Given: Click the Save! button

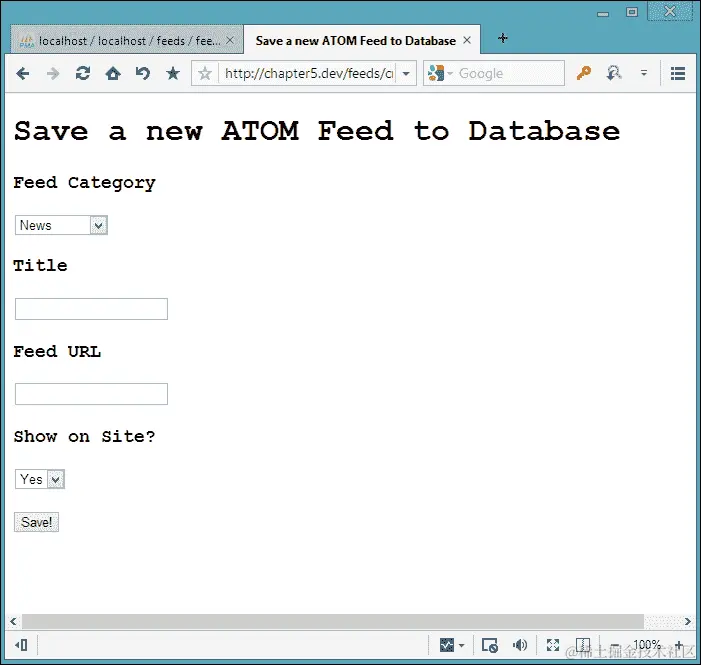Looking at the screenshot, I should (x=36, y=522).
